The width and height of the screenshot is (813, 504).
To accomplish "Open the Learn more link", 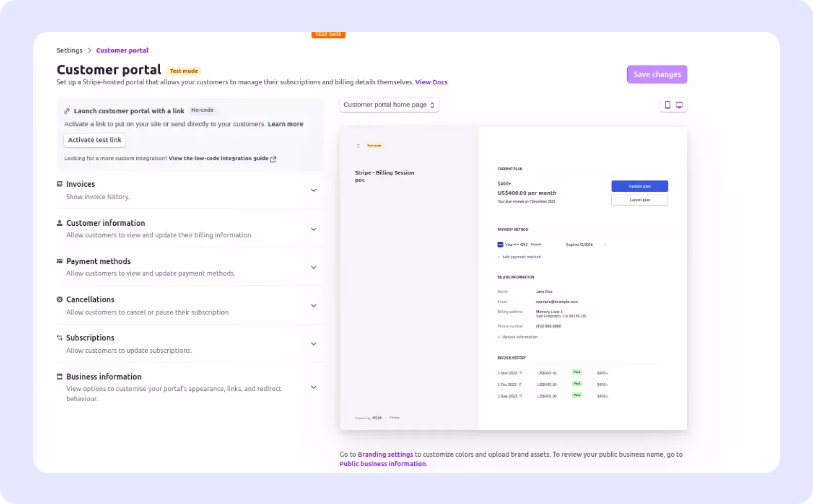I will (286, 124).
